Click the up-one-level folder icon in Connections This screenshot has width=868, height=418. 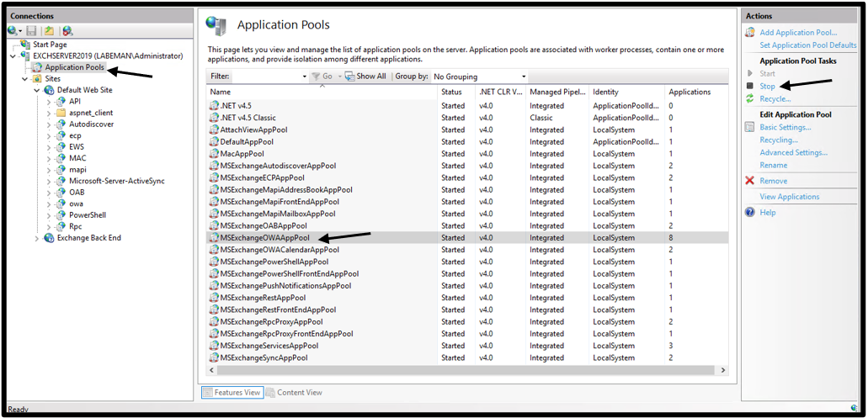[50, 31]
